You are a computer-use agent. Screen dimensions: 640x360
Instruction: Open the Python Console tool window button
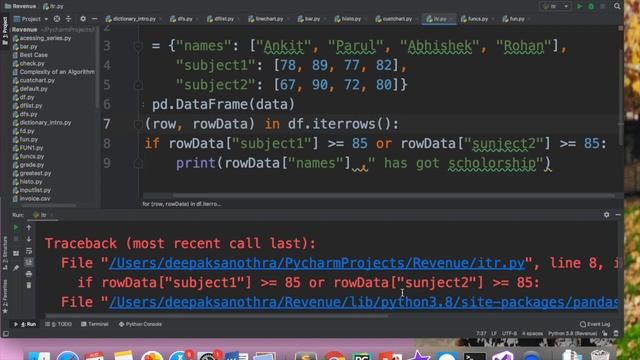[x=140, y=324]
